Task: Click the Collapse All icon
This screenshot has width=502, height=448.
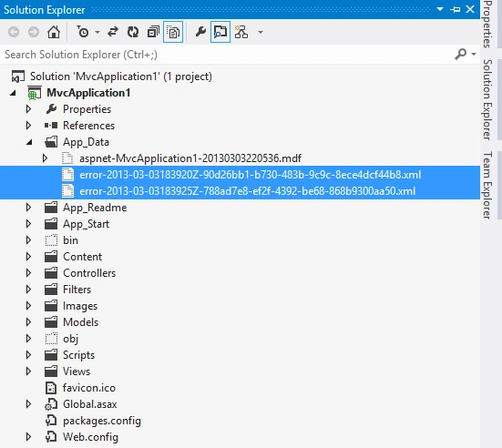Action: (x=153, y=32)
